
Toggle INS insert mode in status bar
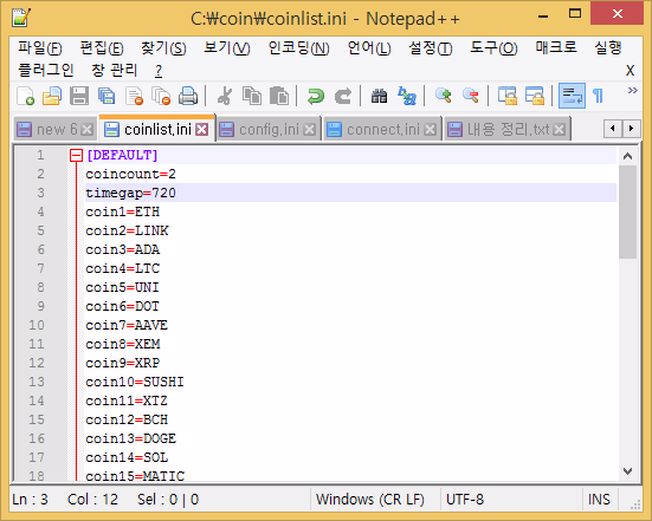point(600,499)
